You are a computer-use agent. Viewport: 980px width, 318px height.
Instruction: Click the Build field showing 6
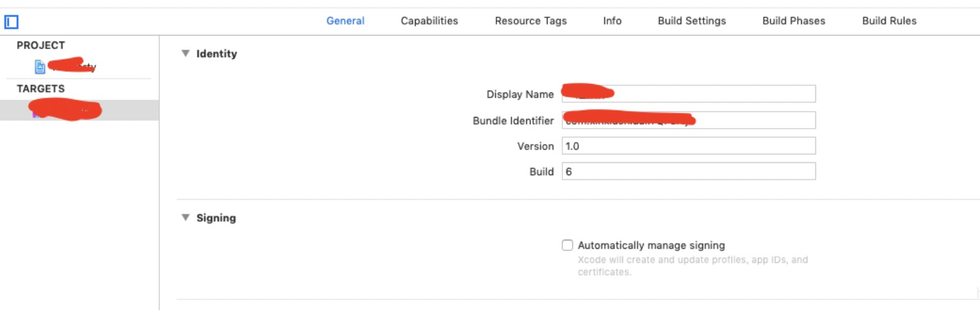[689, 171]
